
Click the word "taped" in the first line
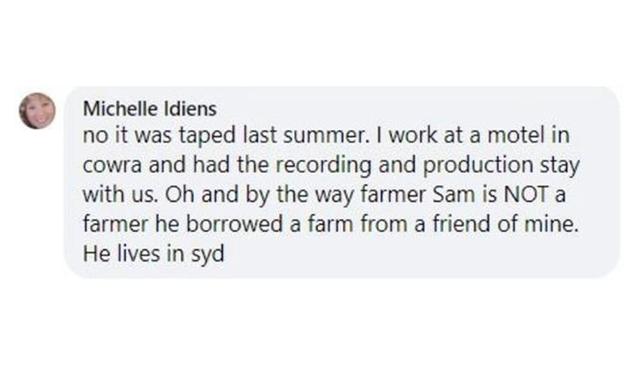point(207,136)
